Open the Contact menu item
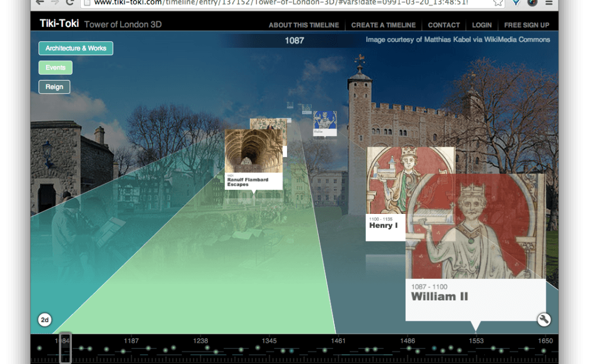Screen dimensions: 589x364 [x=443, y=25]
